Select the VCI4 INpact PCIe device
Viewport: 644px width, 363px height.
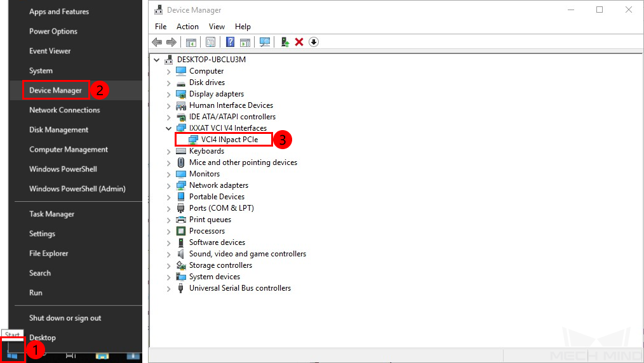coord(229,140)
